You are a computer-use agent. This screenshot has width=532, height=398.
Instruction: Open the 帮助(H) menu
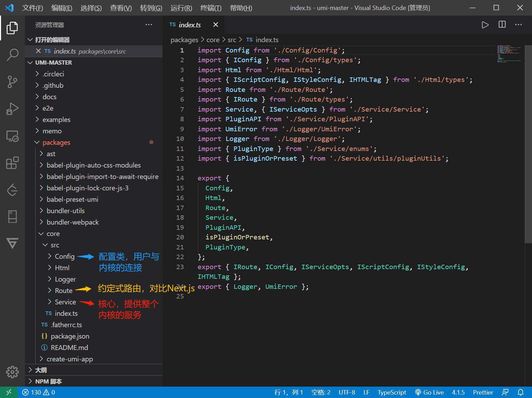coord(241,8)
